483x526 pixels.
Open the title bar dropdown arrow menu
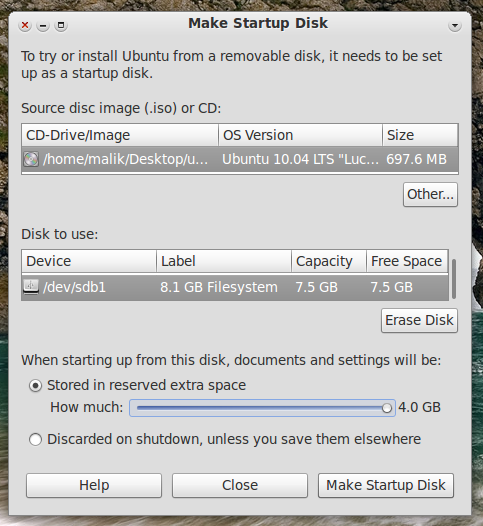tap(455, 25)
